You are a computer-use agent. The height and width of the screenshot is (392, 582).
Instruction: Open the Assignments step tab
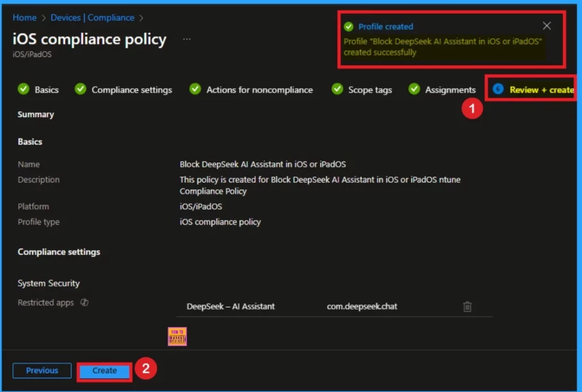pyautogui.click(x=442, y=89)
